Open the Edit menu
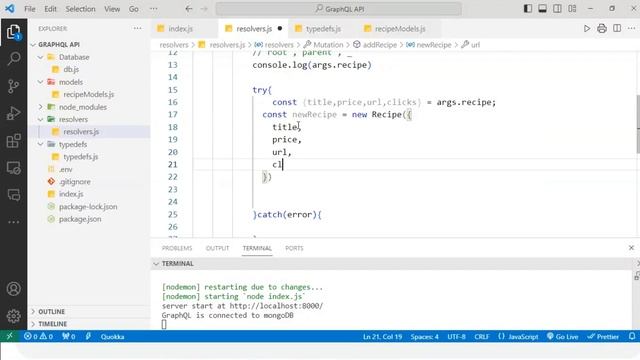This screenshot has height=360, width=640. point(50,9)
